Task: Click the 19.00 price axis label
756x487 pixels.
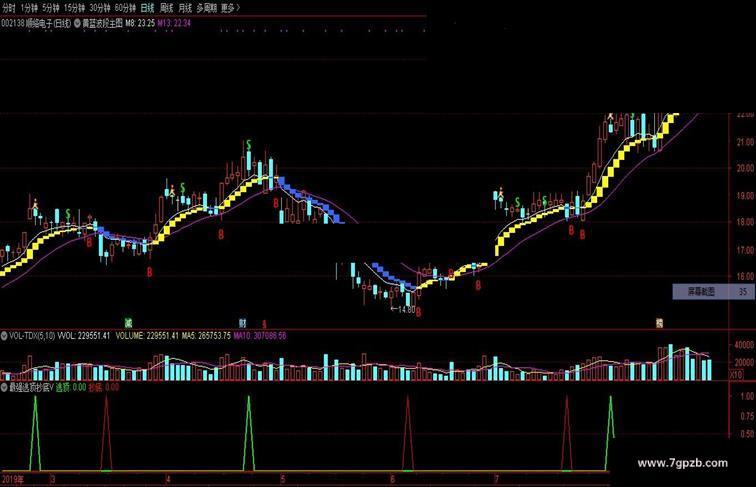Action: point(744,196)
